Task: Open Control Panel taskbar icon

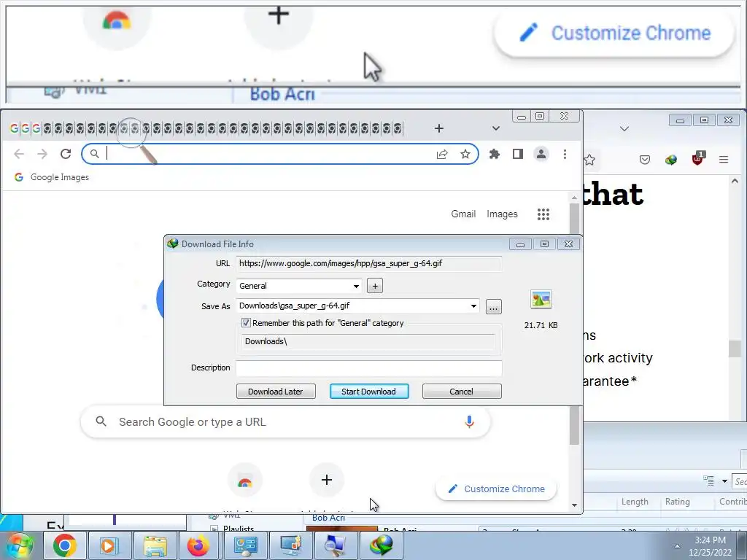Action: tap(245, 545)
